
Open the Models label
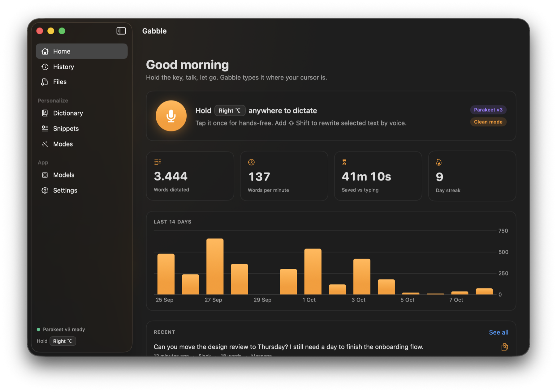click(x=64, y=175)
